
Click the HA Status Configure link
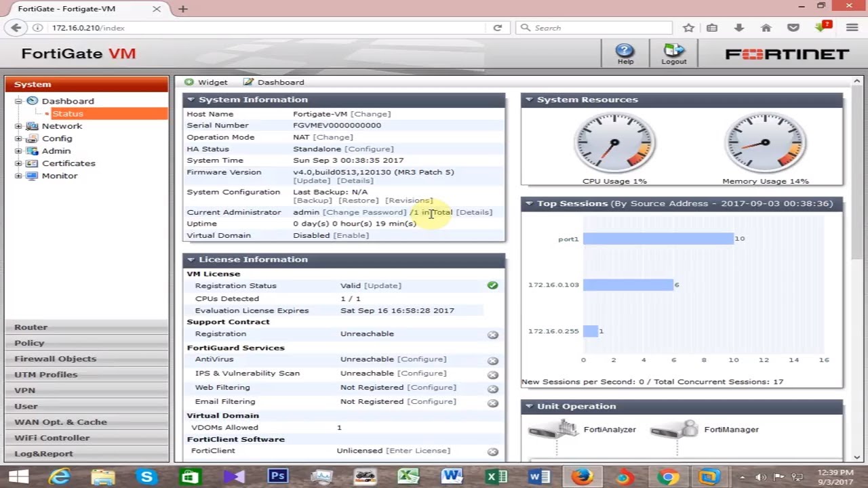369,149
